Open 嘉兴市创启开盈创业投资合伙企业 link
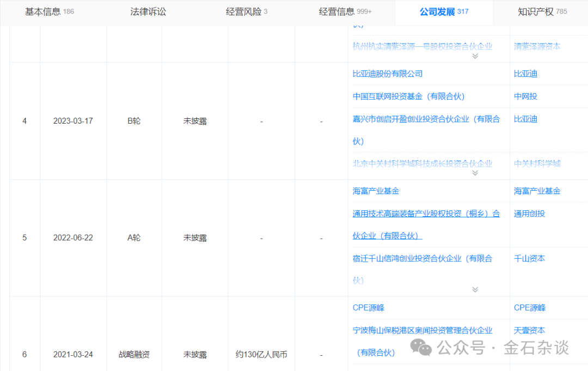 (426, 119)
